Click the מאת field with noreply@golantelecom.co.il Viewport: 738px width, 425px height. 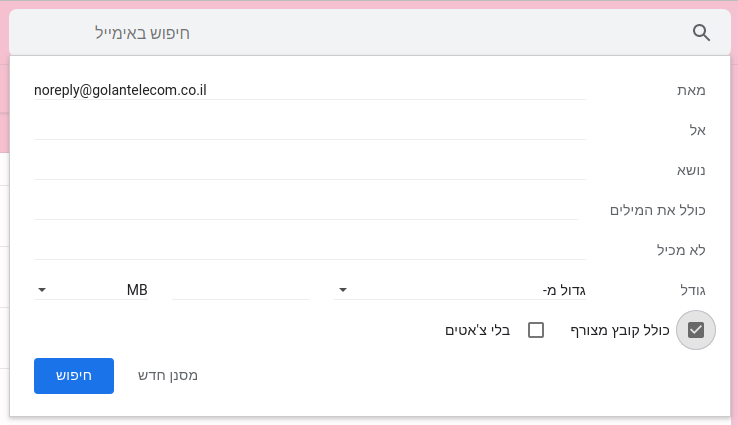point(310,90)
